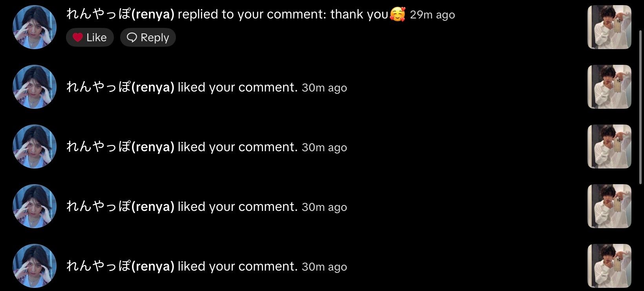
Task: Open the video thumbnail of the last liked notification
Action: coord(609,266)
